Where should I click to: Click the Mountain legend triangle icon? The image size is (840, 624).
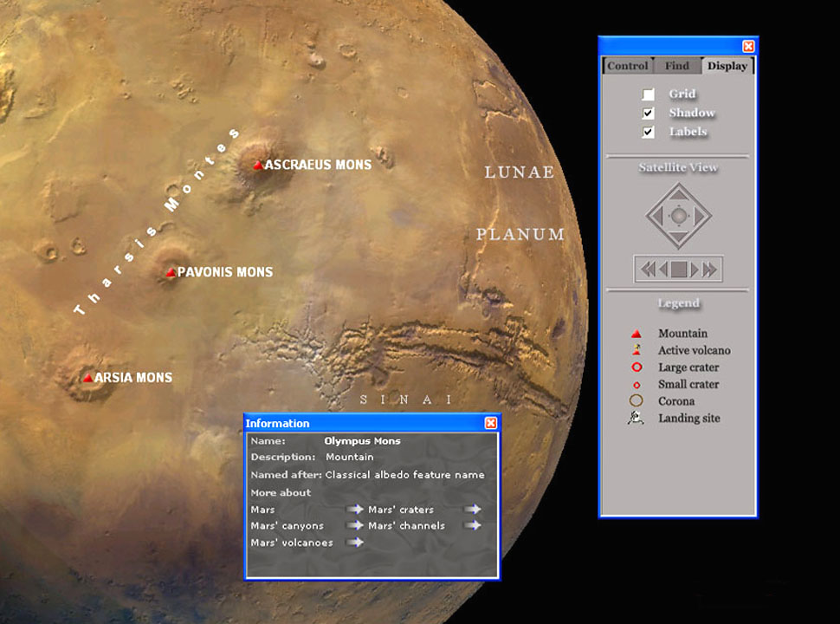click(636, 334)
